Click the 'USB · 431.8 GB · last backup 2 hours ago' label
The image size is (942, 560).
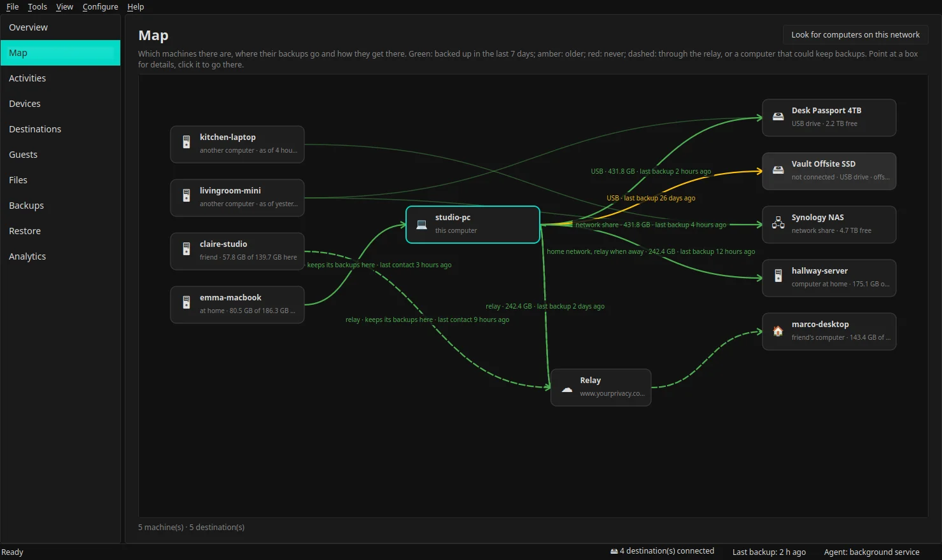[x=650, y=171]
